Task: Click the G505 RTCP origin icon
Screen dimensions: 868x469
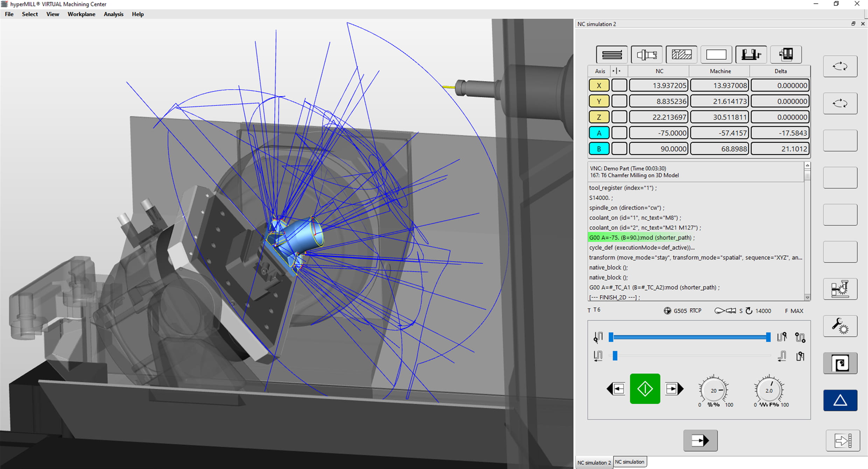Action: click(x=667, y=311)
